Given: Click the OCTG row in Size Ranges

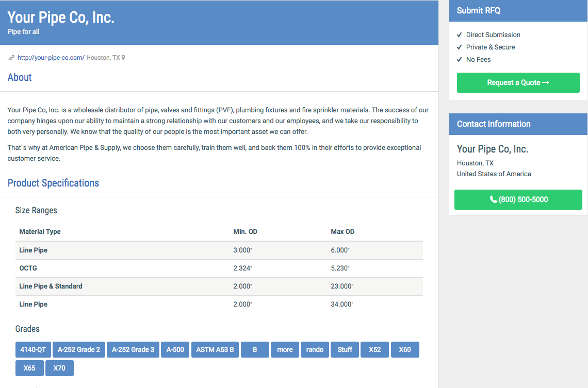Looking at the screenshot, I should click(x=219, y=268).
